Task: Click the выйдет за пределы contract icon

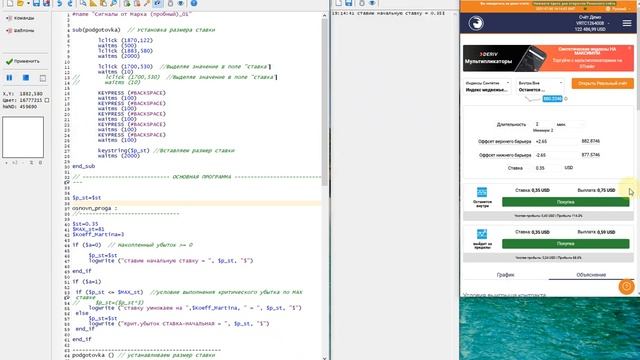Action: (482, 234)
